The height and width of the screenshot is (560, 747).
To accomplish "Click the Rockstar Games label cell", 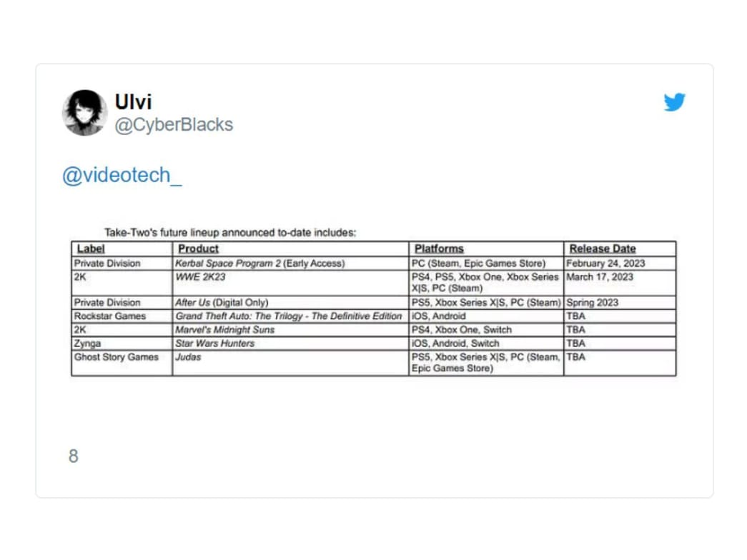I will pos(109,316).
